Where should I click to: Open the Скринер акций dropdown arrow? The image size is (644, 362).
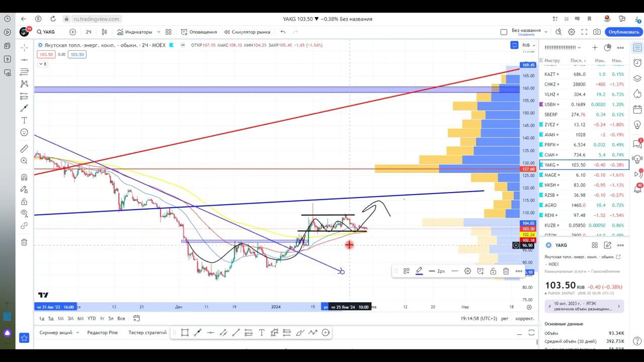tap(77, 332)
